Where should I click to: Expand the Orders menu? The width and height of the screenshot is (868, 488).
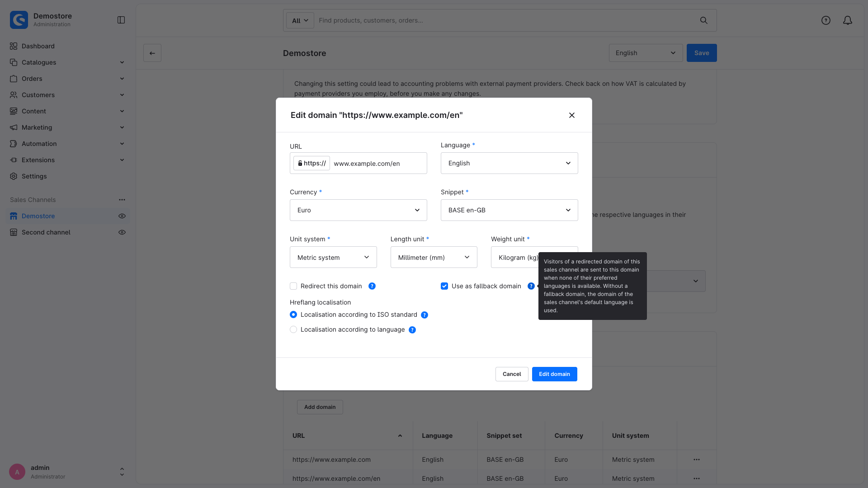coord(68,79)
